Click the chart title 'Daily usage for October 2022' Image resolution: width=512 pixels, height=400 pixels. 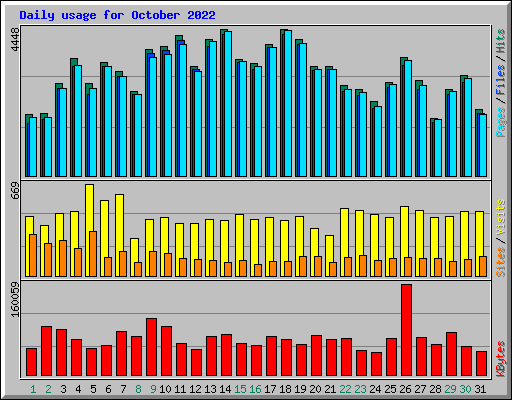pyautogui.click(x=117, y=15)
